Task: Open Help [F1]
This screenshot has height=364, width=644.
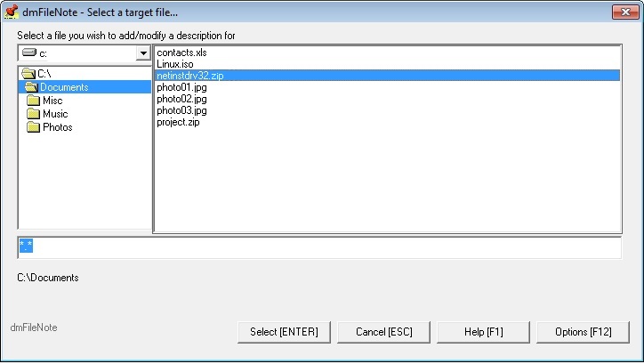Action: [x=483, y=332]
